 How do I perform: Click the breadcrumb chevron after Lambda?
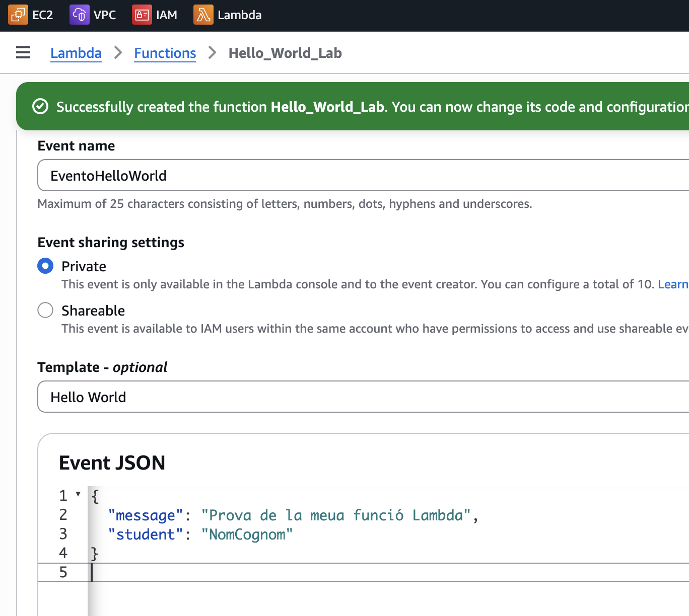(118, 53)
